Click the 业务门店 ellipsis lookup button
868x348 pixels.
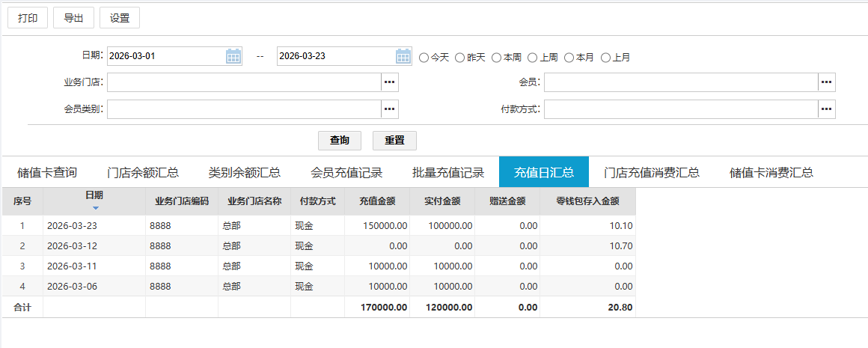click(x=389, y=82)
